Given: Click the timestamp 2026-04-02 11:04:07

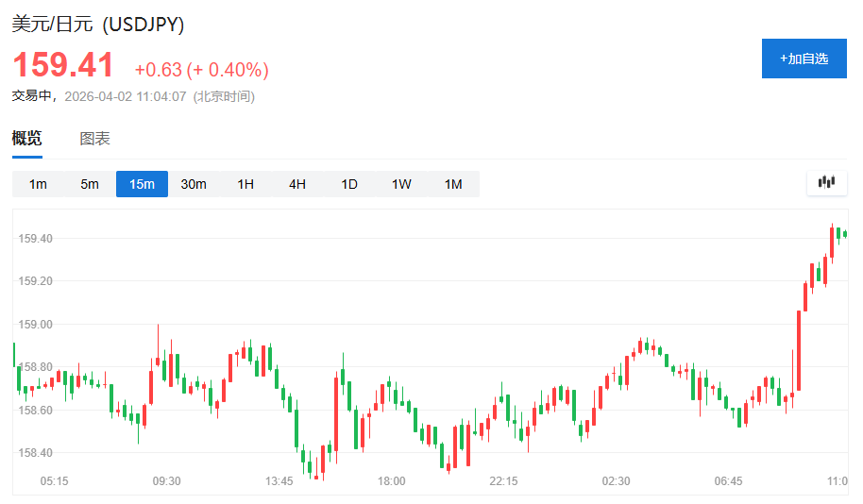Looking at the screenshot, I should tap(126, 96).
